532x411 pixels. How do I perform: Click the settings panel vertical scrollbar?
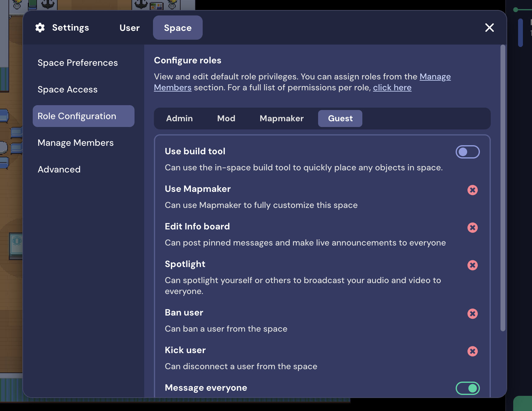pyautogui.click(x=503, y=188)
